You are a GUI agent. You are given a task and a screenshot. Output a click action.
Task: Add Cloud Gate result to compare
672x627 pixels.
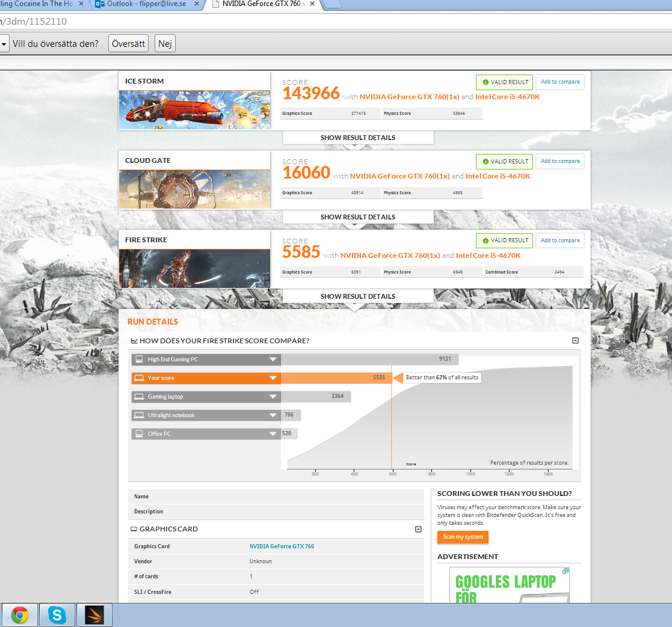[x=559, y=161]
